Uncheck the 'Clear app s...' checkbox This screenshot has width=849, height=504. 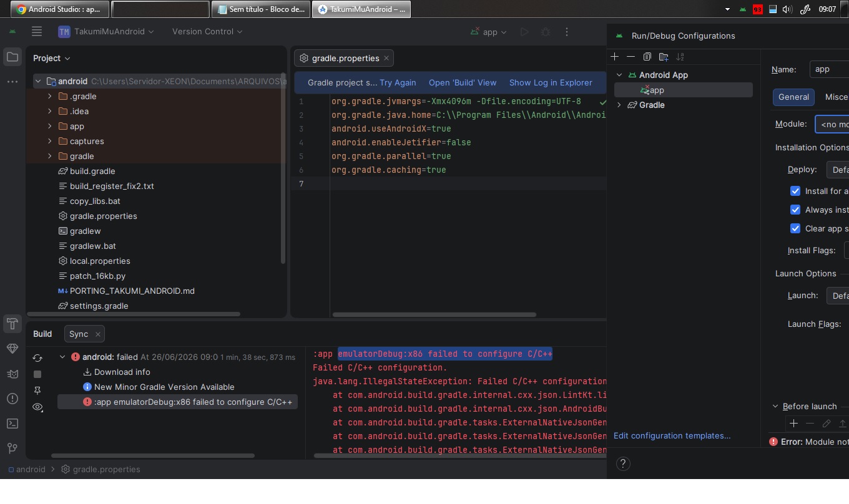[x=795, y=228]
